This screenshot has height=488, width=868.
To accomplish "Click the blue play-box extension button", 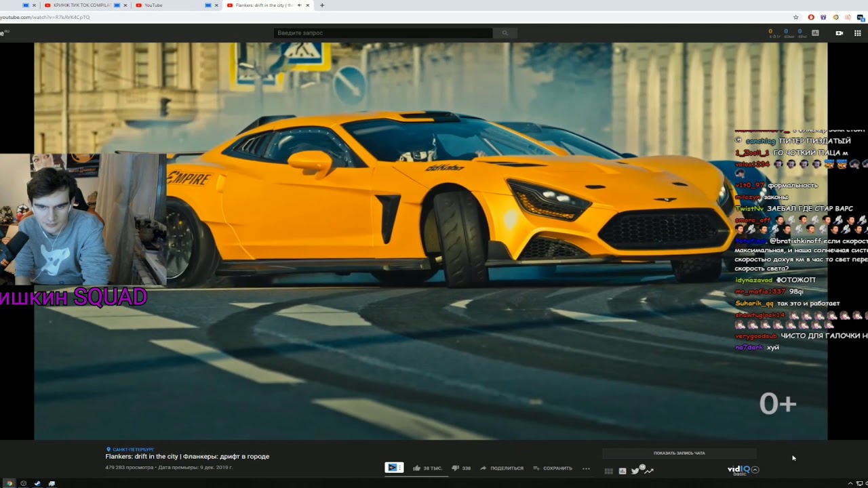I will (394, 468).
